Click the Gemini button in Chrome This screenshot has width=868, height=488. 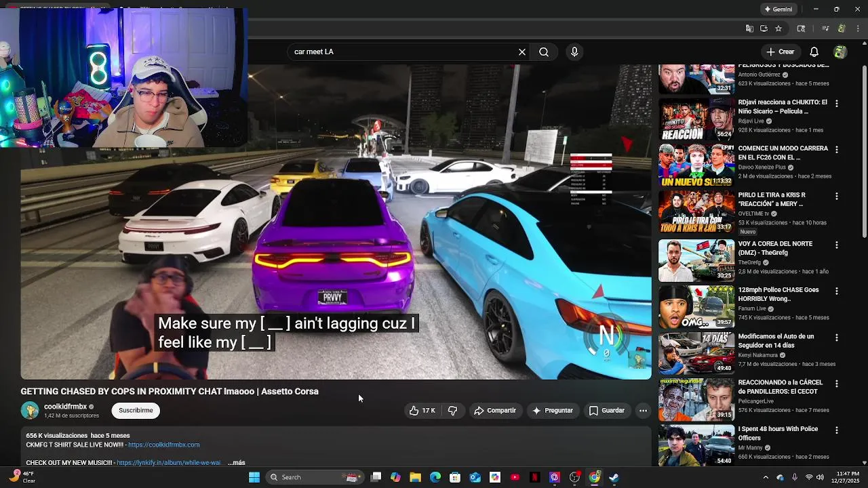778,9
